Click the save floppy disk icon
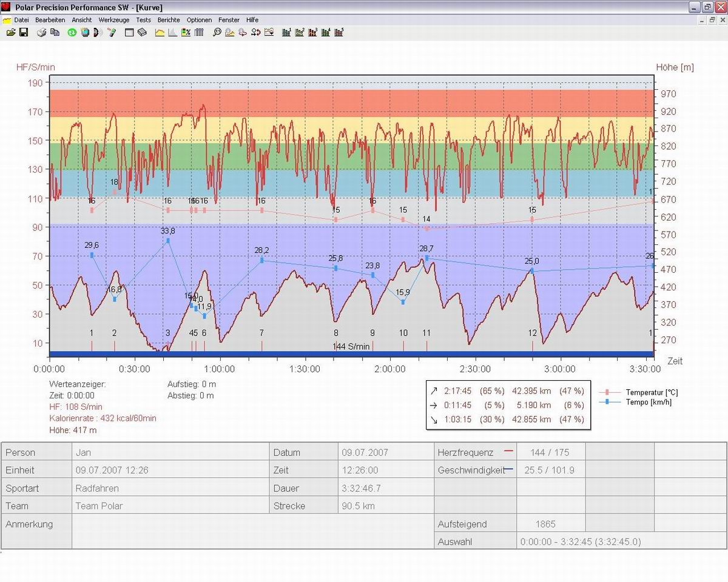 coord(24,32)
